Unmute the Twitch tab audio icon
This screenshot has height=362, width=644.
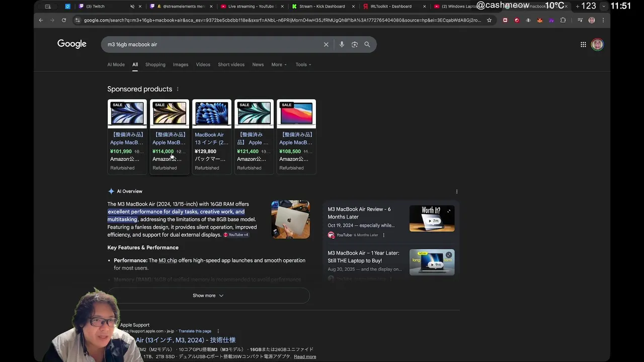pyautogui.click(x=132, y=7)
